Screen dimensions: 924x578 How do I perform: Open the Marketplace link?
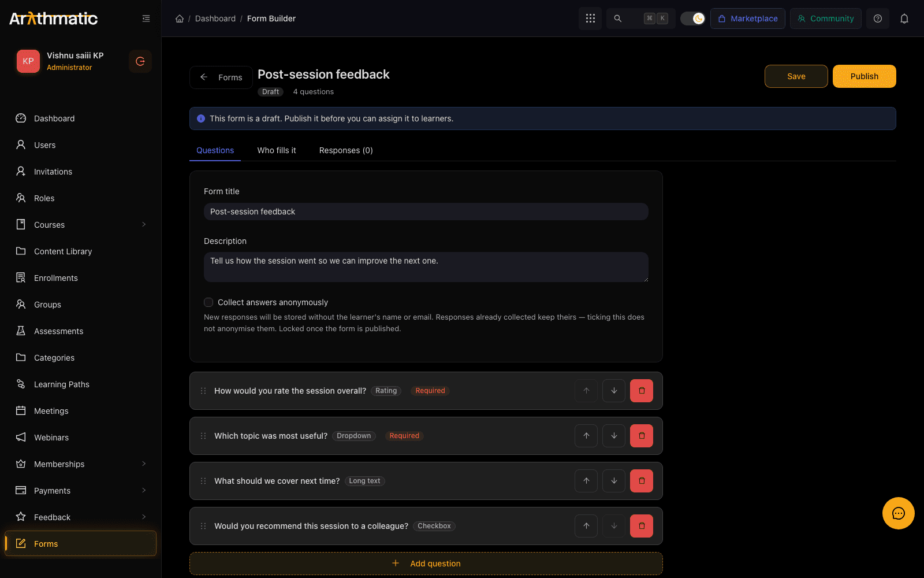click(748, 18)
